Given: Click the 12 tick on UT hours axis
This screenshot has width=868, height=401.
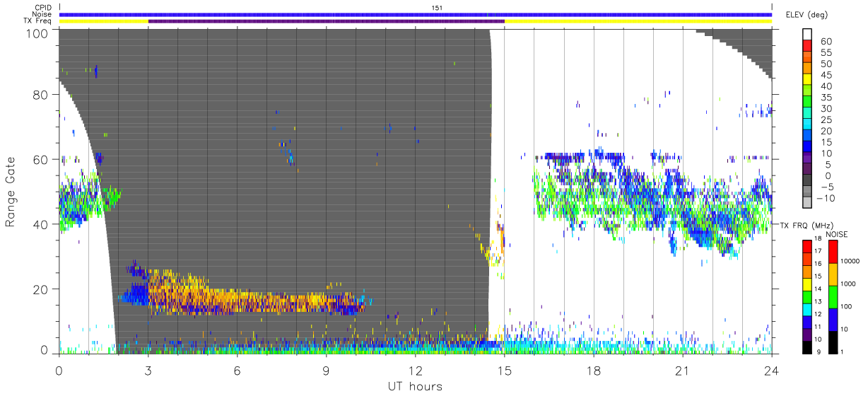Looking at the screenshot, I should pos(416,371).
